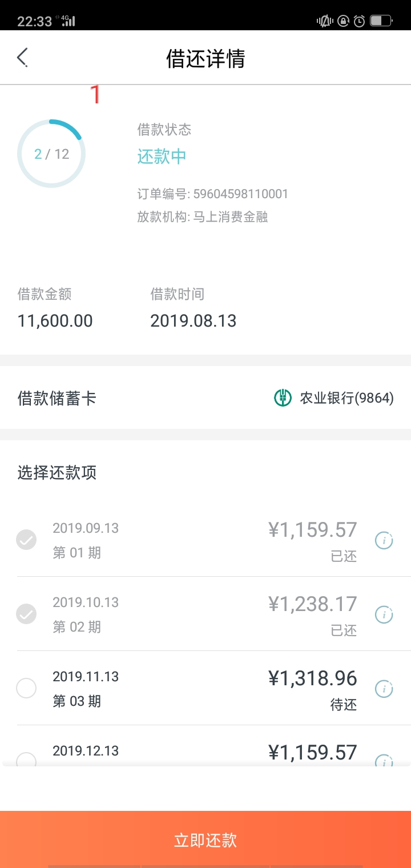Tap the 2/12 repayment progress ring
This screenshot has height=868, width=411.
click(x=51, y=154)
